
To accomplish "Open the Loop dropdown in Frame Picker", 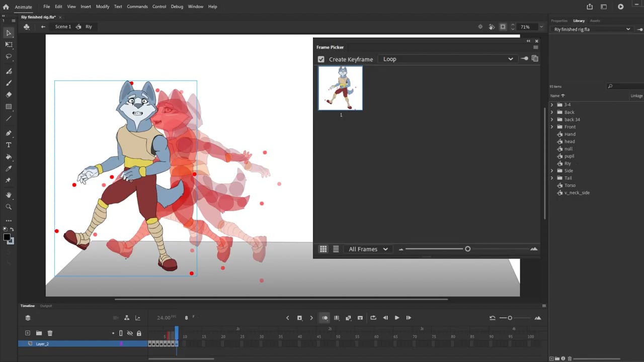I will (448, 59).
